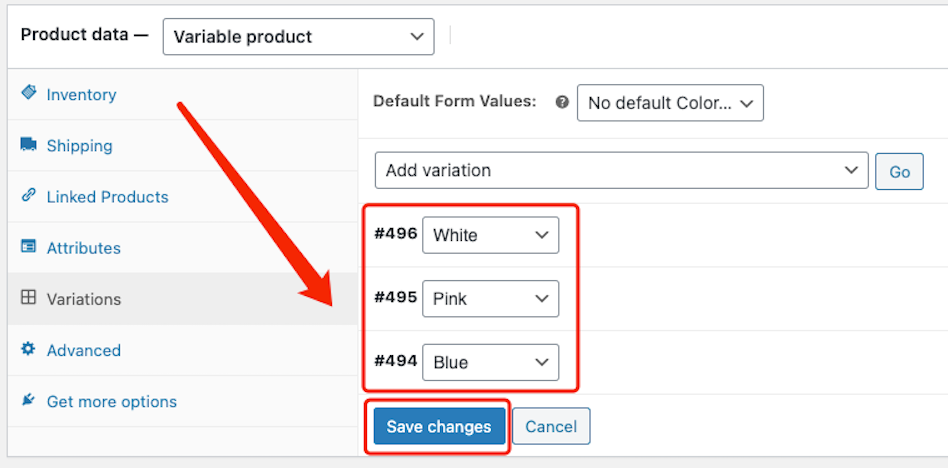Screen dimensions: 948x468
Task: Click the Shipping truck icon
Action: [x=28, y=145]
